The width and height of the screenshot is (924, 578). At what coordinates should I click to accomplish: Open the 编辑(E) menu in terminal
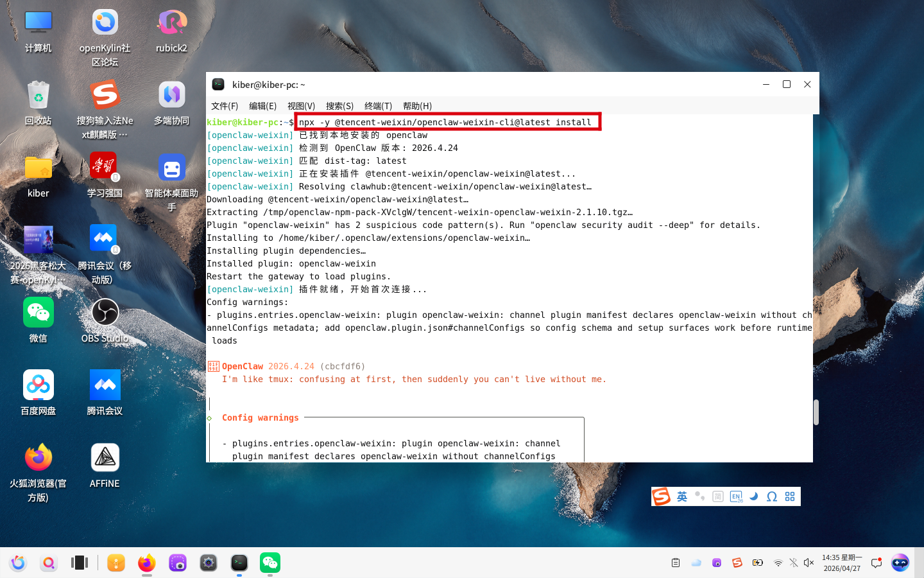[x=263, y=106]
